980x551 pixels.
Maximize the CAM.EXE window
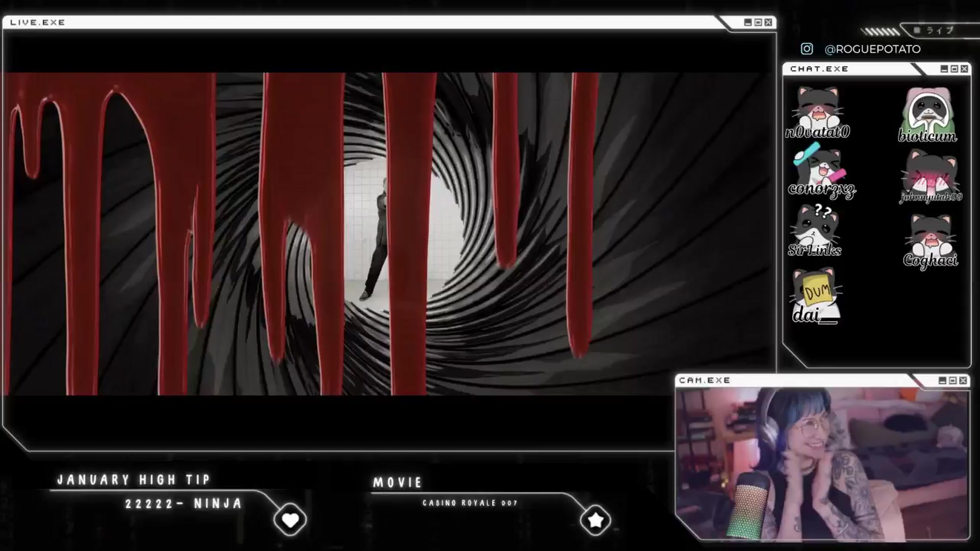coord(952,381)
